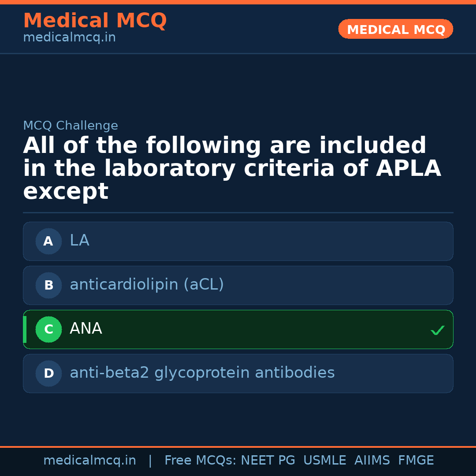Select FMGE in the footer
The image size is (476, 476).
click(416, 461)
